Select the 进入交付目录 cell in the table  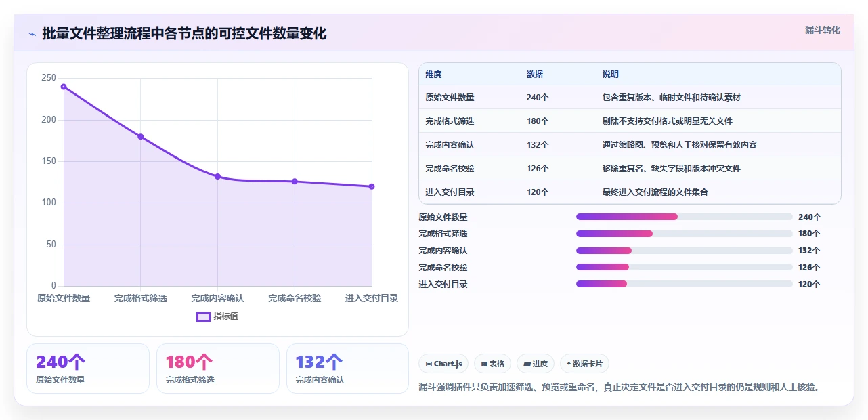(x=450, y=192)
